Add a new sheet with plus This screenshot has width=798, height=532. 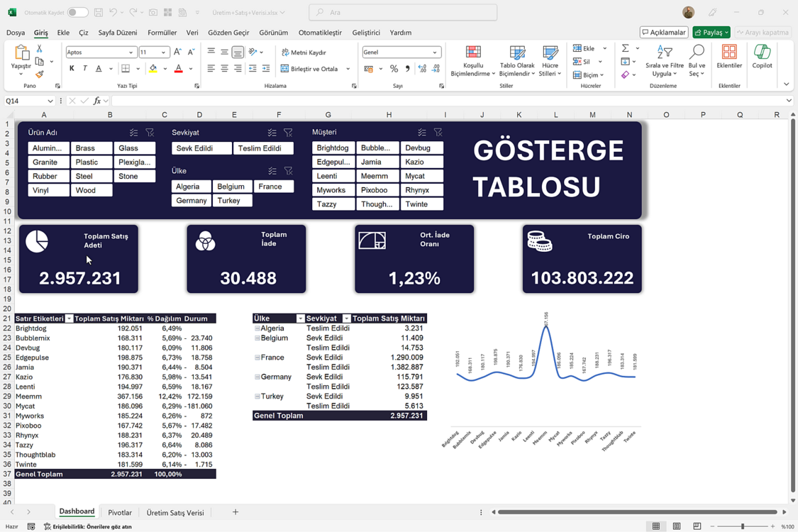point(235,512)
